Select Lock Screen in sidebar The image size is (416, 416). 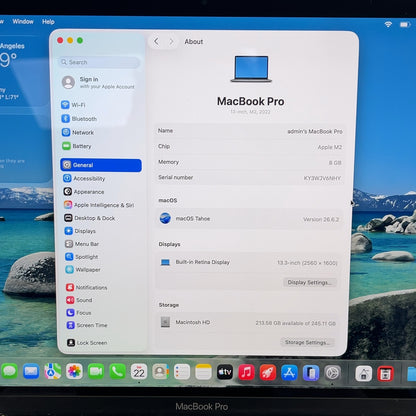(87, 343)
